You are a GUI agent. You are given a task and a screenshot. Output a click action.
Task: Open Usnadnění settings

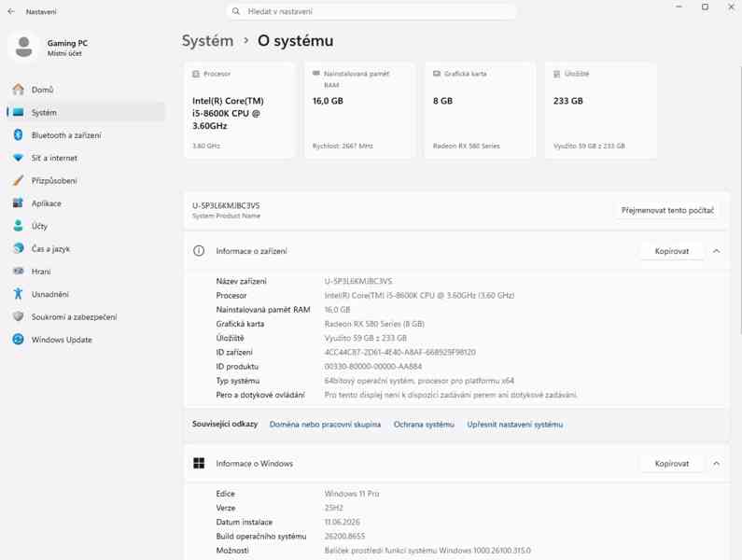coord(86,294)
